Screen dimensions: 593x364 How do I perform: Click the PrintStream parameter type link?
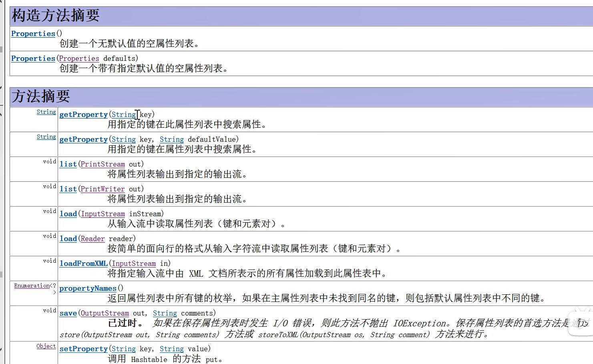(103, 164)
